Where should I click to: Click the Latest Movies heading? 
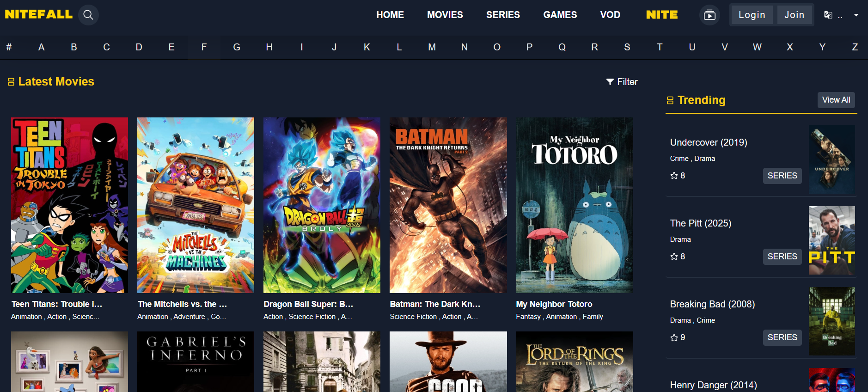coord(56,82)
